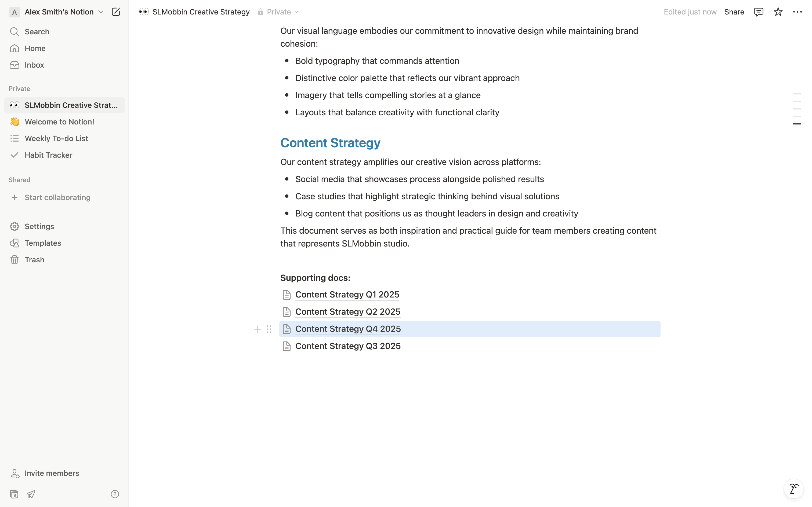The height and width of the screenshot is (507, 812).
Task: Open the calendar icon in sidebar footer
Action: [x=14, y=494]
